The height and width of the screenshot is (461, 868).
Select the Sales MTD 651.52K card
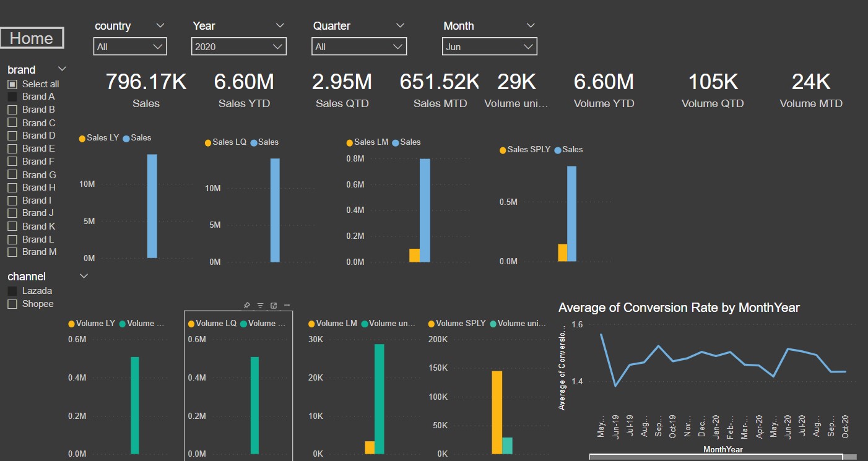click(440, 89)
